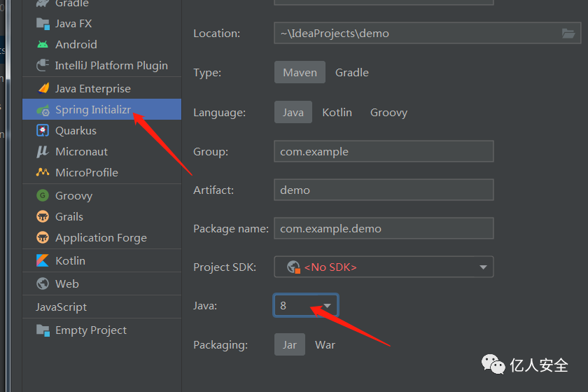Select Groovy as the language

pyautogui.click(x=388, y=113)
